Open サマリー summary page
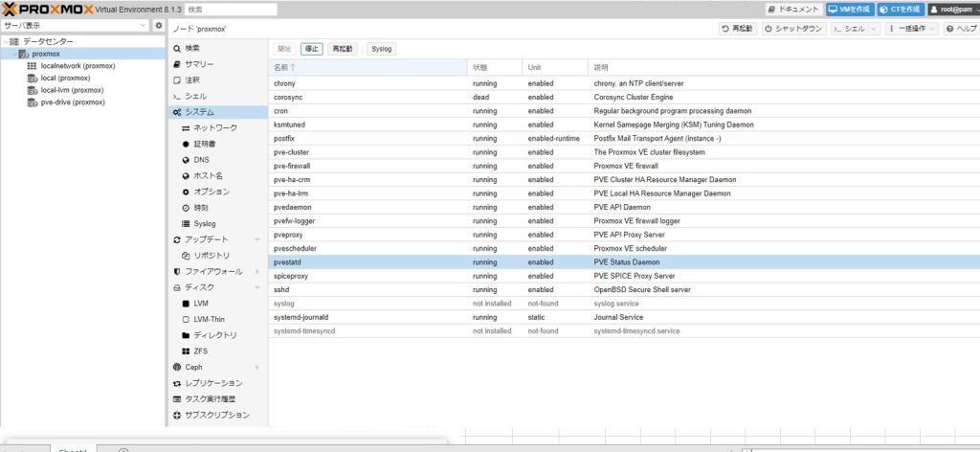The width and height of the screenshot is (980, 452). tap(217, 64)
